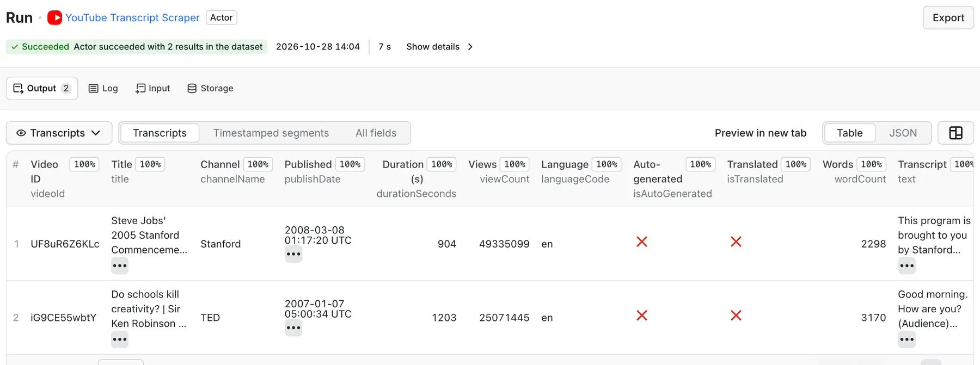Select the Transcripts view tab
Image resolution: width=980 pixels, height=365 pixels.
coord(160,133)
